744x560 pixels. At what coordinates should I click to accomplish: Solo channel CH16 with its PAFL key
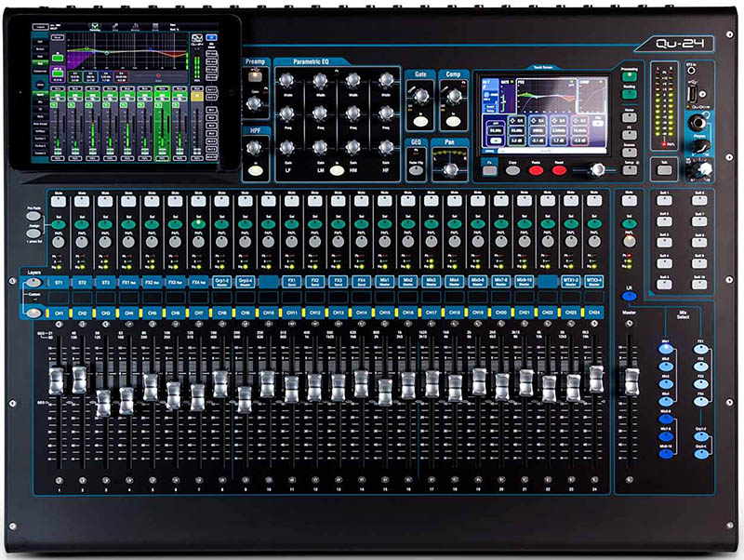click(x=408, y=242)
